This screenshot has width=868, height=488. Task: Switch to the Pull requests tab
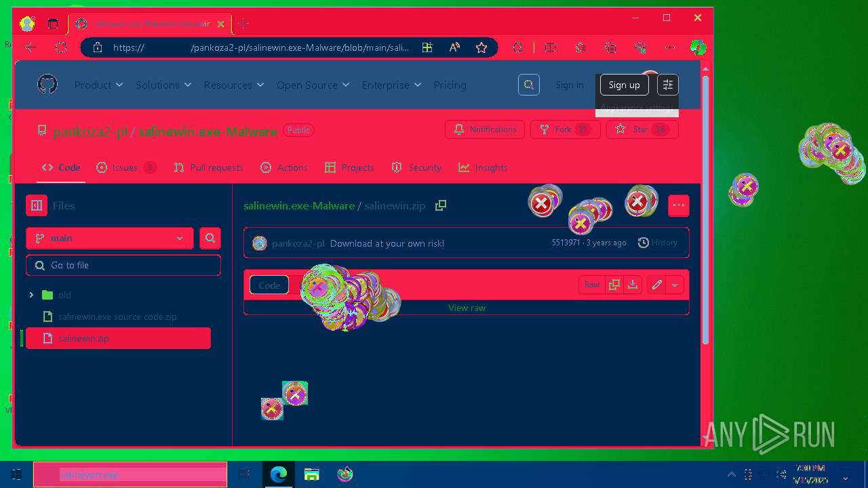click(x=208, y=167)
